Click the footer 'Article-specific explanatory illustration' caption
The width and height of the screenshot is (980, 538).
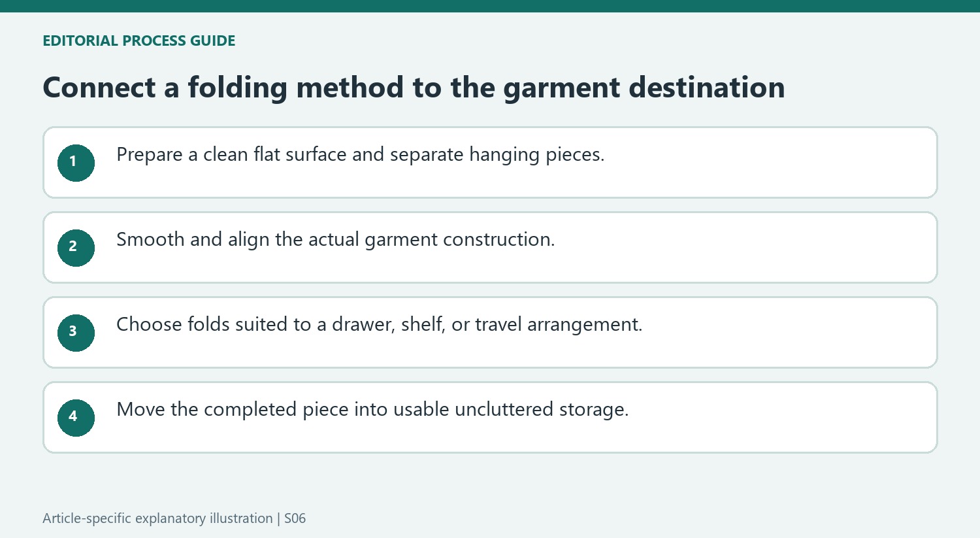[x=157, y=518]
